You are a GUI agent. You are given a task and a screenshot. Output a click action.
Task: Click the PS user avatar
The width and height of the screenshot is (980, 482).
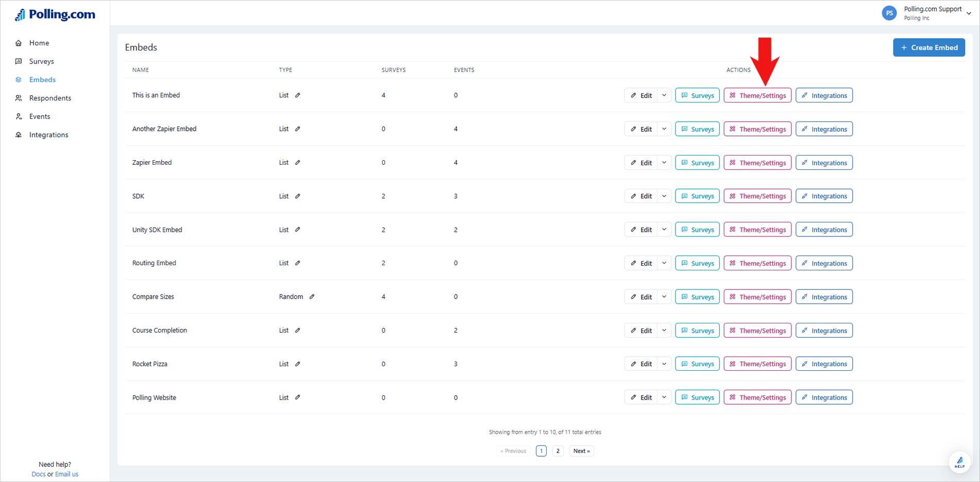pyautogui.click(x=889, y=13)
